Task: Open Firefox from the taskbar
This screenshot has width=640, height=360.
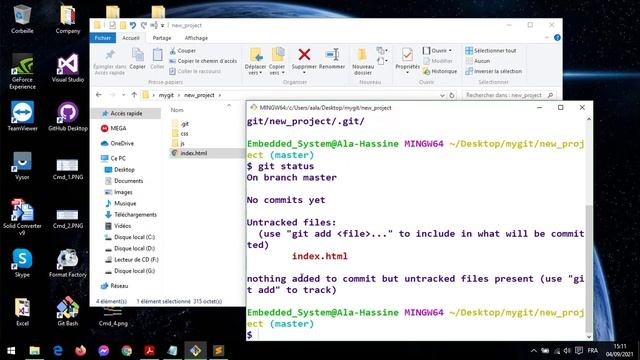Action: click(81, 351)
